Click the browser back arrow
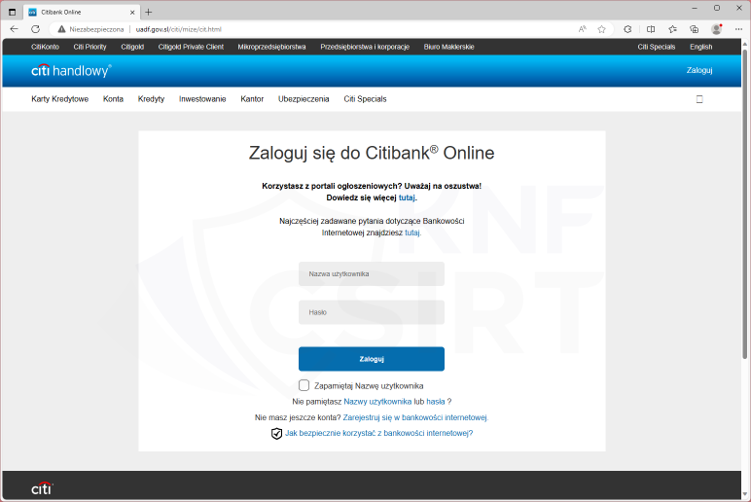This screenshot has height=502, width=751. [x=14, y=29]
